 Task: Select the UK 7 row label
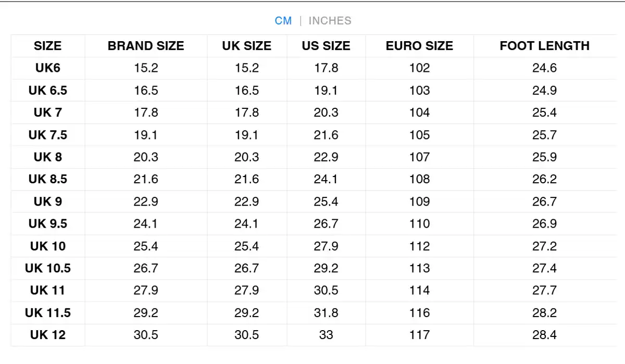[x=47, y=112]
